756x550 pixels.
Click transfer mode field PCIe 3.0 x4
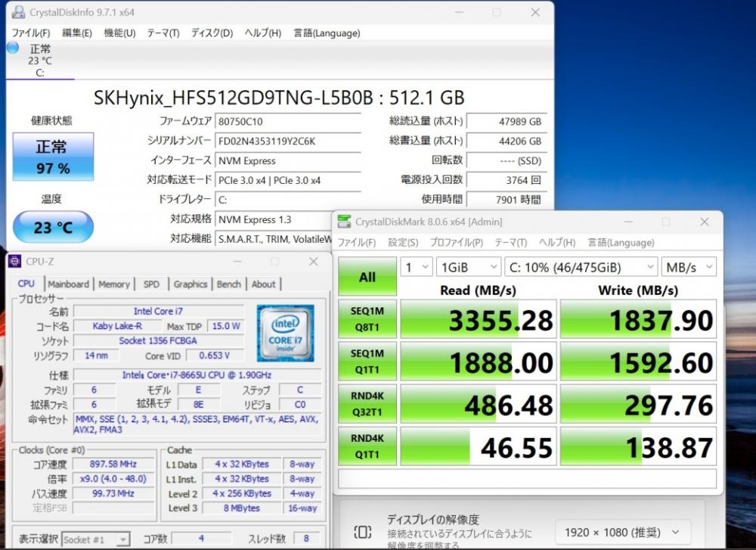(288, 180)
